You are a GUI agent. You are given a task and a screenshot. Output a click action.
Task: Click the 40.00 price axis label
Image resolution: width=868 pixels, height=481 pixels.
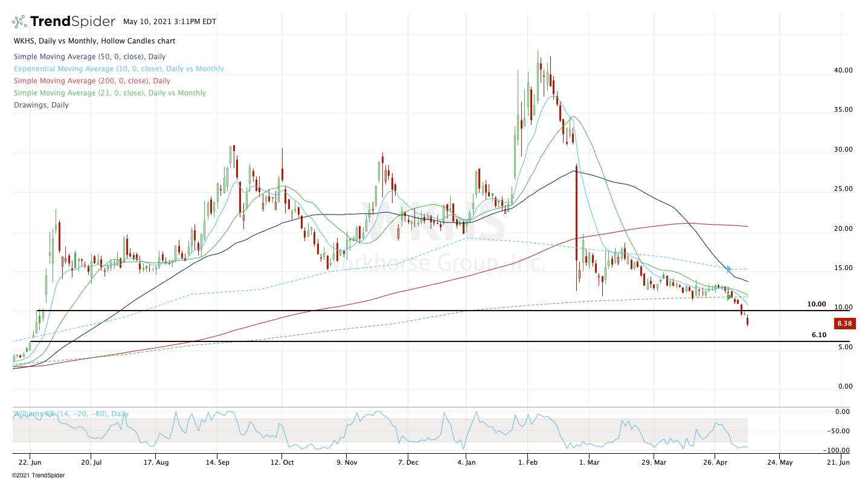coord(843,70)
